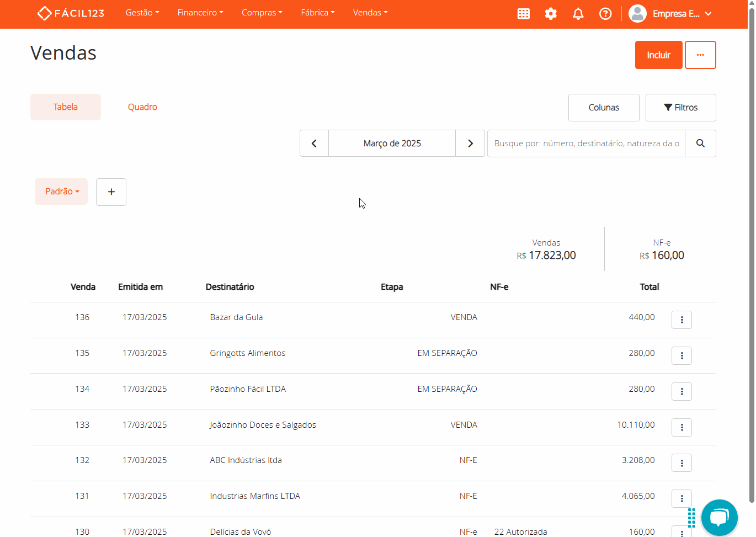Open the sale for Bazar da Gula
This screenshot has height=537, width=756.
236,317
